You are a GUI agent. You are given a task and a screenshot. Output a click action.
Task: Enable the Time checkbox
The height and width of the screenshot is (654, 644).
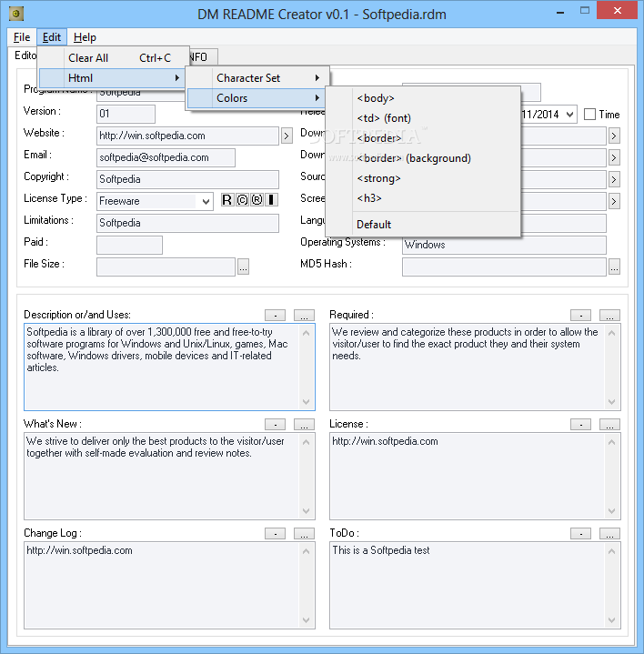pyautogui.click(x=589, y=115)
